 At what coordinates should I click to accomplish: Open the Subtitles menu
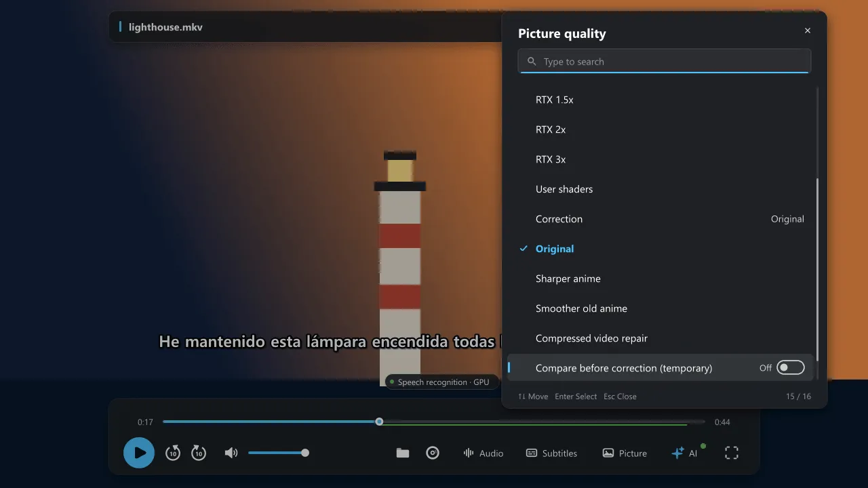[x=552, y=453]
